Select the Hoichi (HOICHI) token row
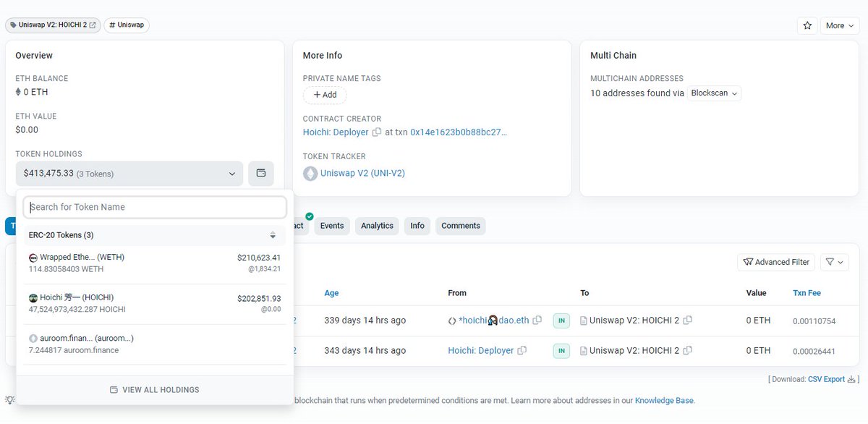868x424 pixels. click(155, 303)
